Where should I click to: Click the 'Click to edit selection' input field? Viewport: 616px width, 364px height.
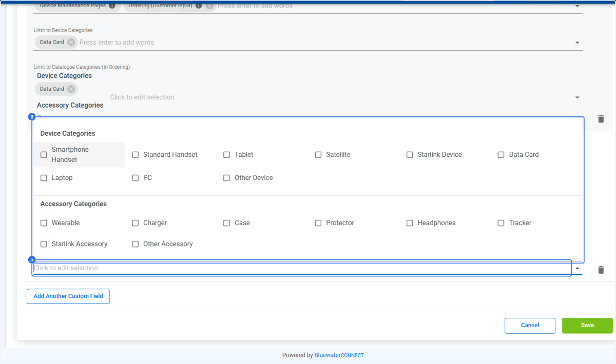pos(142,97)
